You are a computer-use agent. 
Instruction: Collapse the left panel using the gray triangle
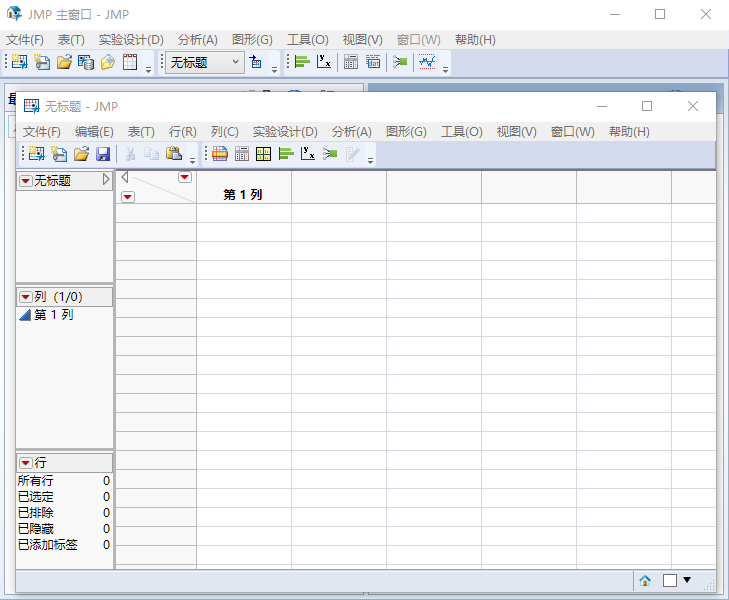(125, 177)
